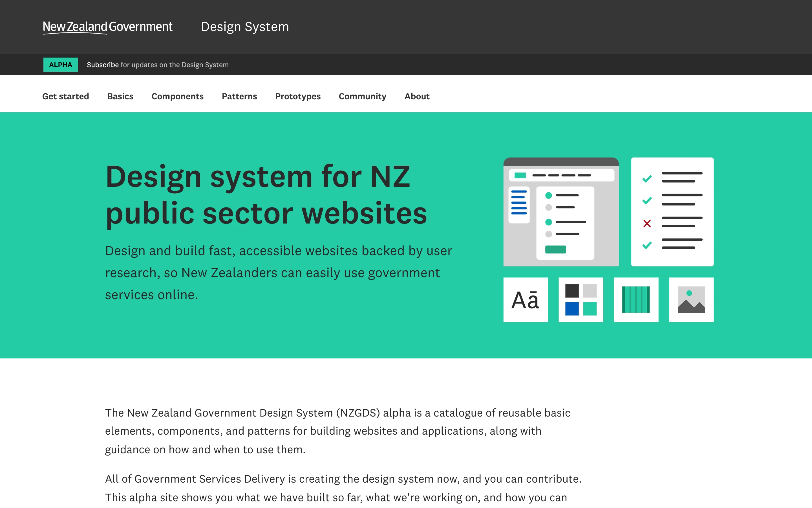Screen dimensions: 812x508
Task: Click the ALPHA phase badge
Action: pos(60,65)
